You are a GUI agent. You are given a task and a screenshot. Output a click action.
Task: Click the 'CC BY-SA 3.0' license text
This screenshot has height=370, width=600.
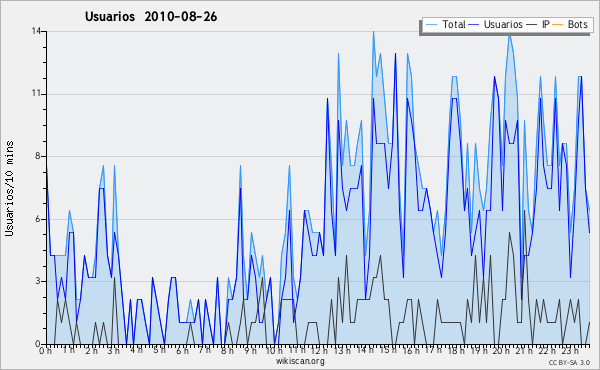569,362
